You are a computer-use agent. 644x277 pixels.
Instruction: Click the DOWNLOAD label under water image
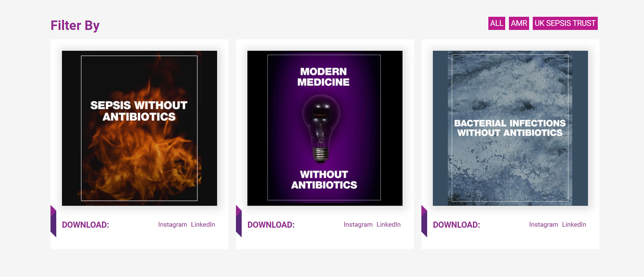click(x=456, y=225)
